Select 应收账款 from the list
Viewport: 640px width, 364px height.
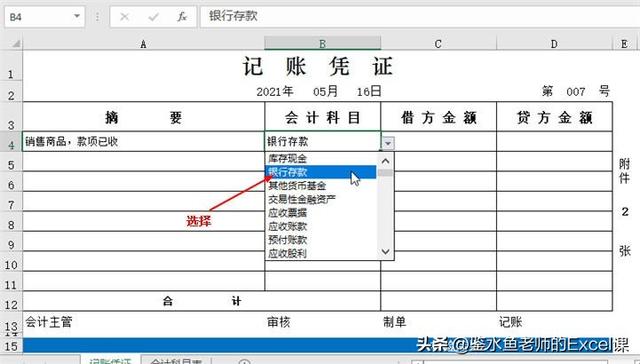[x=287, y=226]
